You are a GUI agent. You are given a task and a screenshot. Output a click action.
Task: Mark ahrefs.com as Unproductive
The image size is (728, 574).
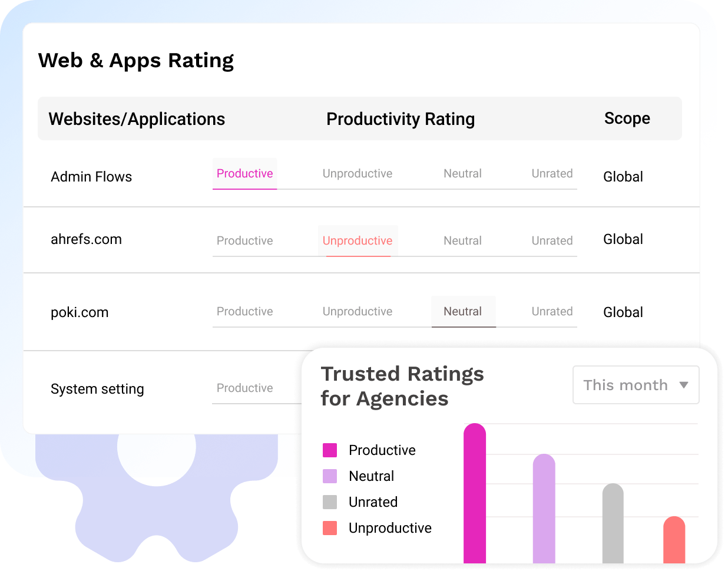pos(357,240)
